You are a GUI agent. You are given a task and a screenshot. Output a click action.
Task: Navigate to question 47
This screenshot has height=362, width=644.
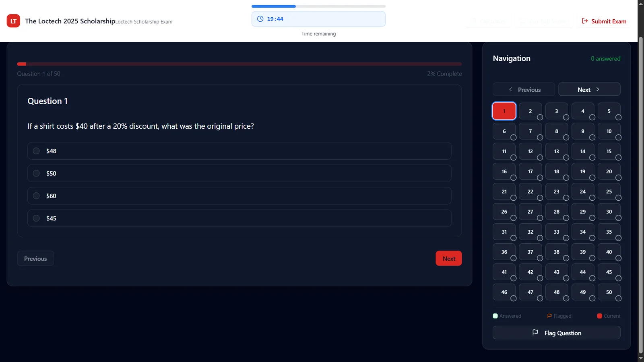[x=530, y=292]
